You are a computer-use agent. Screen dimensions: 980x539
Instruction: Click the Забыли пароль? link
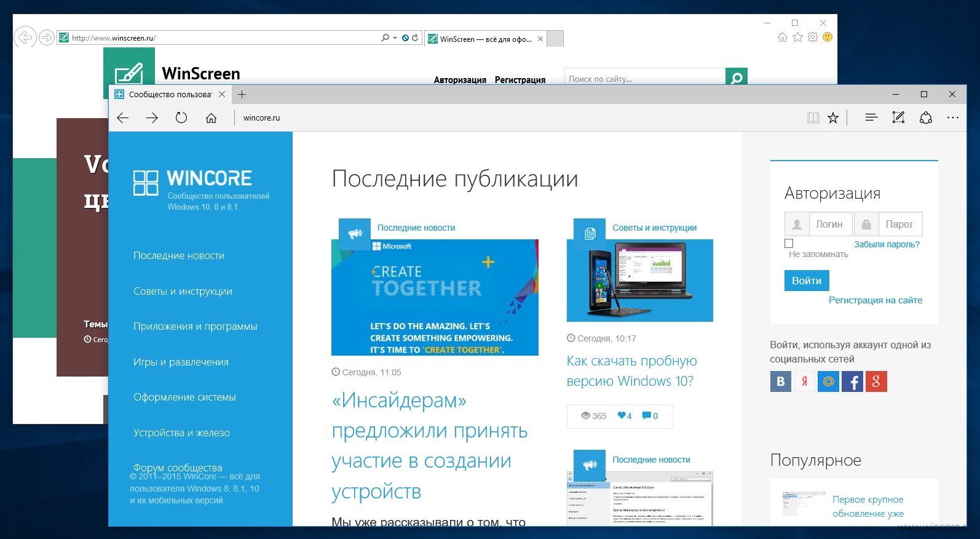(x=887, y=244)
